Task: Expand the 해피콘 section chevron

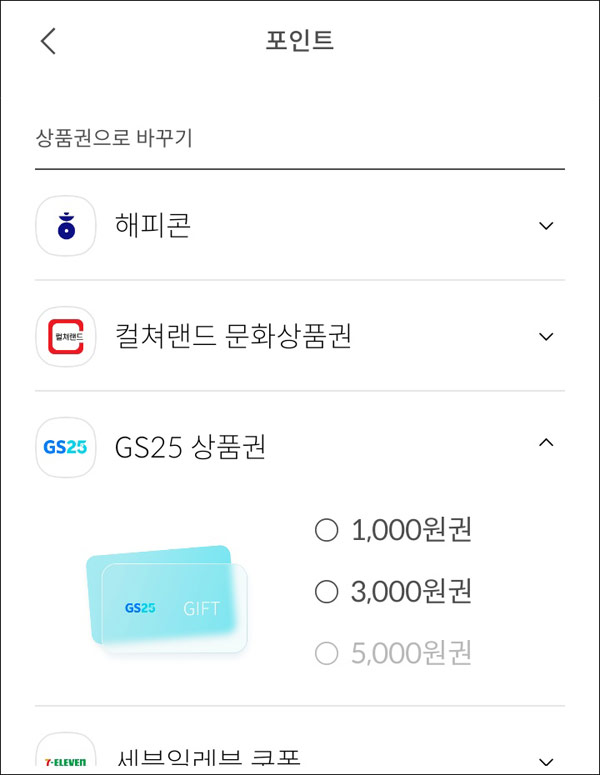Action: point(546,226)
